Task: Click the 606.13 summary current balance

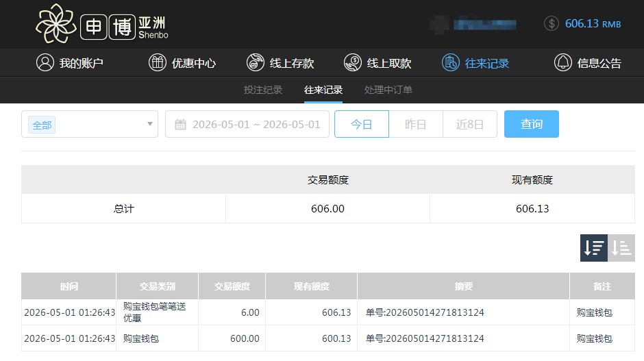Action: pos(532,209)
